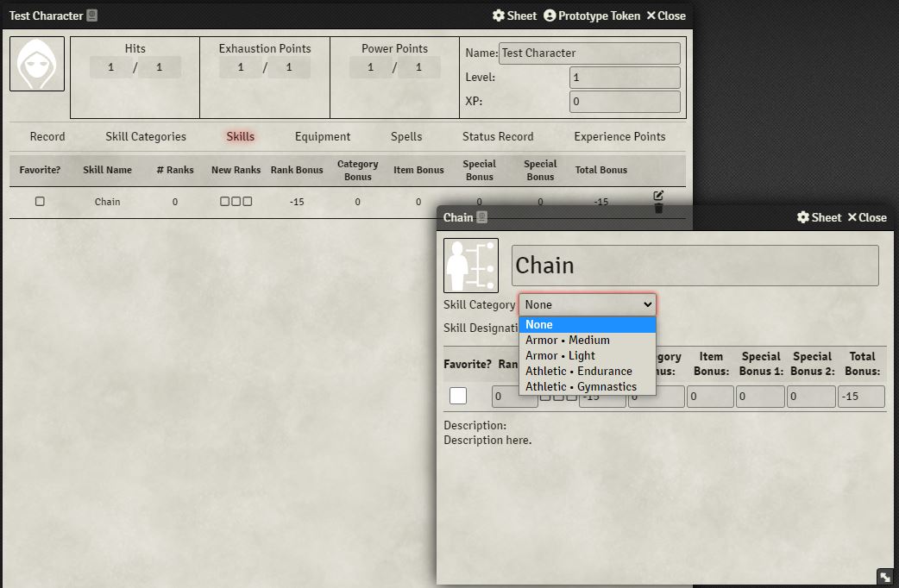Switch to the Equipment tab
The image size is (899, 588).
click(322, 136)
